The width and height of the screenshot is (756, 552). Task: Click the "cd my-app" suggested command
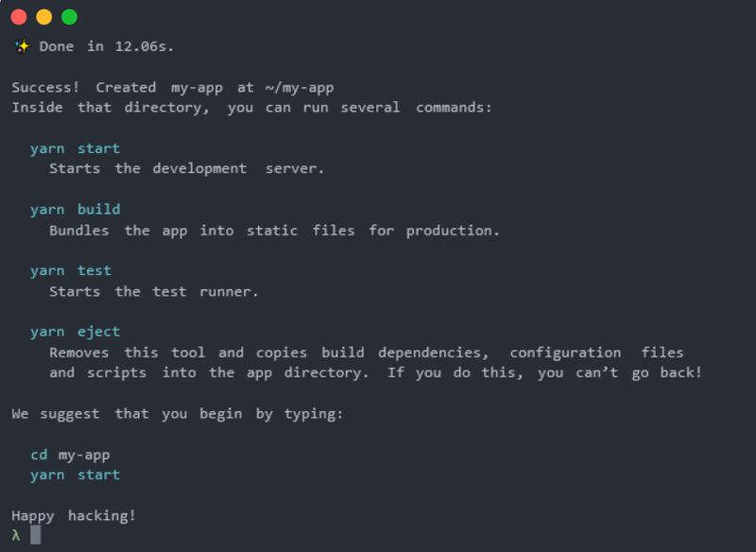click(70, 455)
